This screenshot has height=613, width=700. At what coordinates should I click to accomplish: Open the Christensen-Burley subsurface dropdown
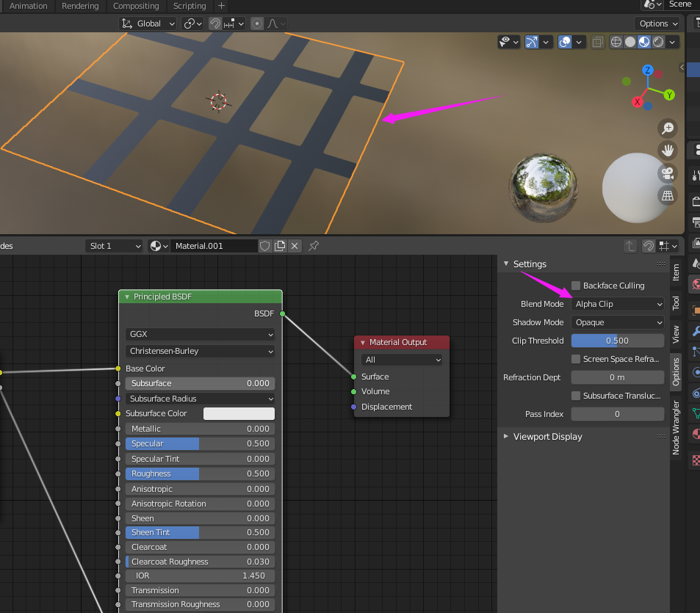[200, 351]
